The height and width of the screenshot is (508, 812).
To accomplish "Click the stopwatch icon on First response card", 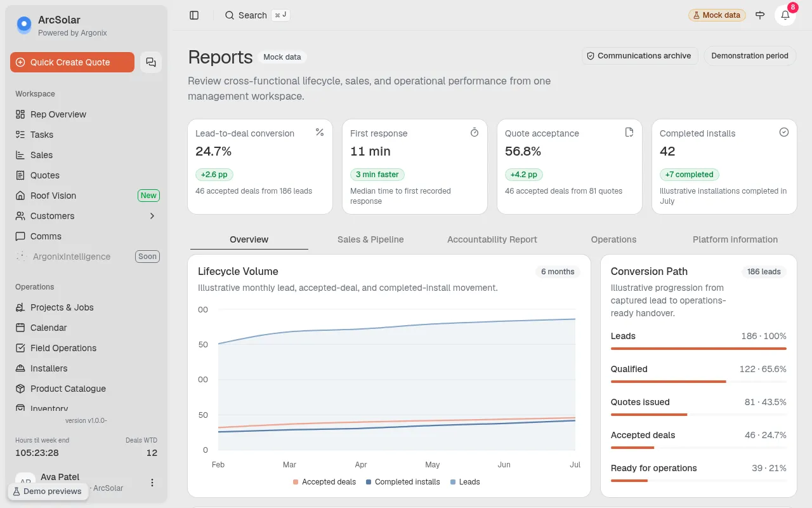I will click(475, 132).
